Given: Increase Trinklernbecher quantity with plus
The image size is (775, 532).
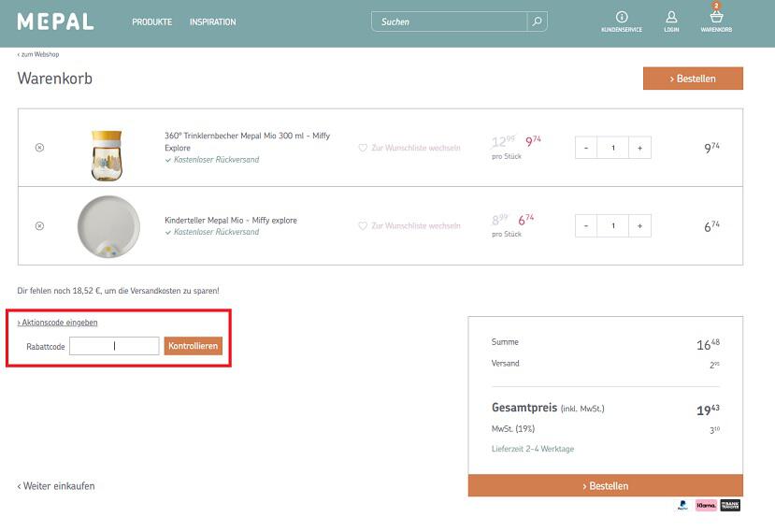Looking at the screenshot, I should point(640,148).
